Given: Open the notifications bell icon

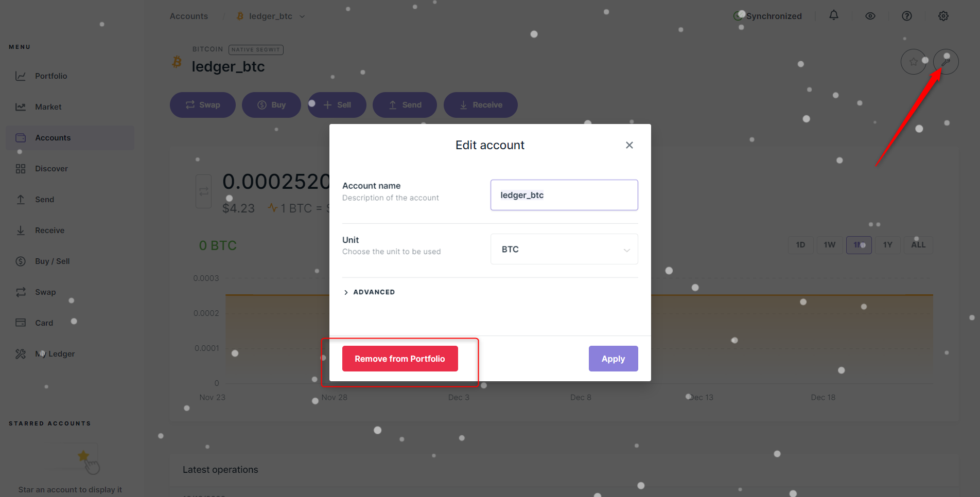Looking at the screenshot, I should pyautogui.click(x=834, y=15).
